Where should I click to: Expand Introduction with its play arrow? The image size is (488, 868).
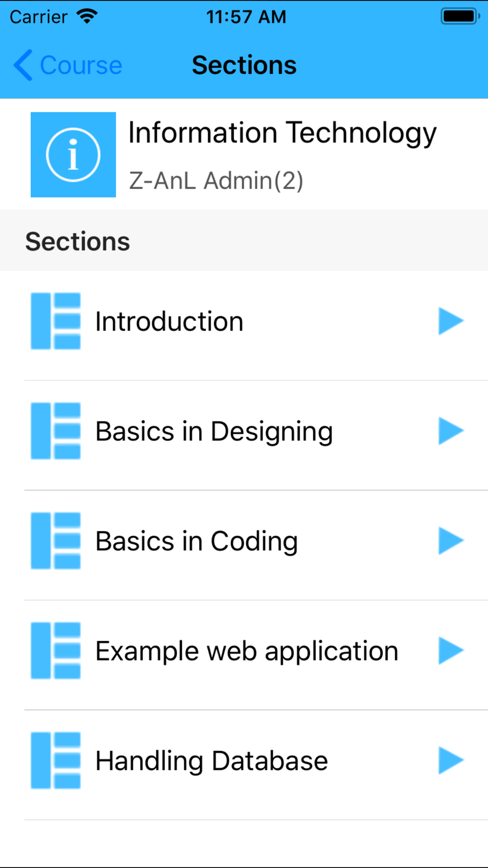(x=450, y=321)
